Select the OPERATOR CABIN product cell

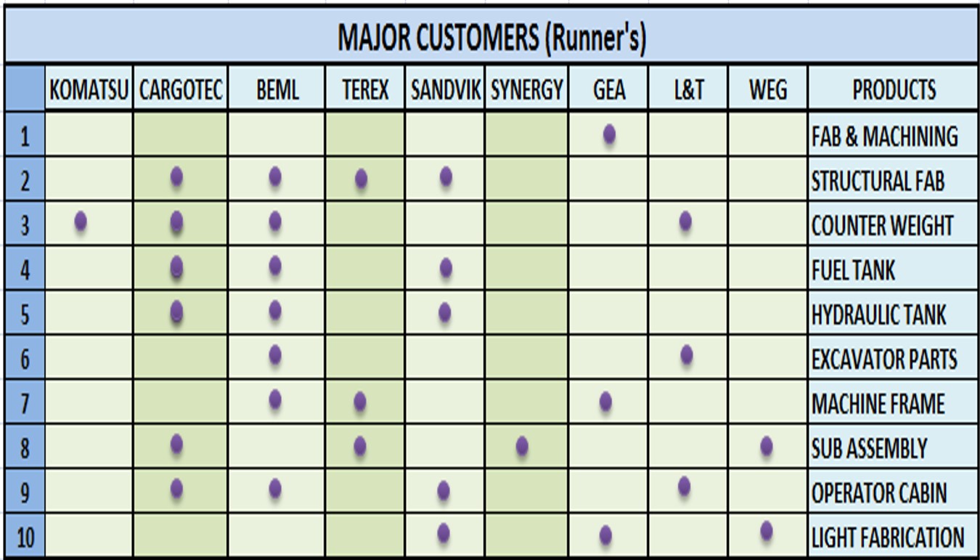pos(893,492)
